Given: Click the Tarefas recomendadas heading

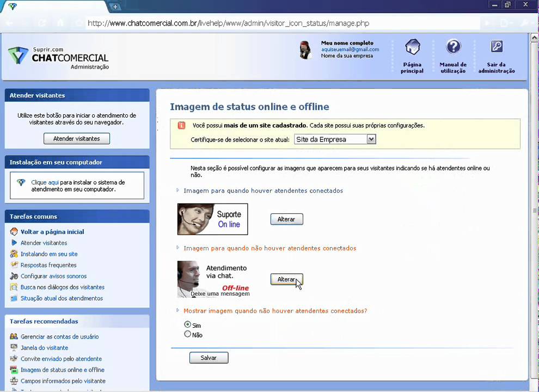Looking at the screenshot, I should [x=44, y=321].
